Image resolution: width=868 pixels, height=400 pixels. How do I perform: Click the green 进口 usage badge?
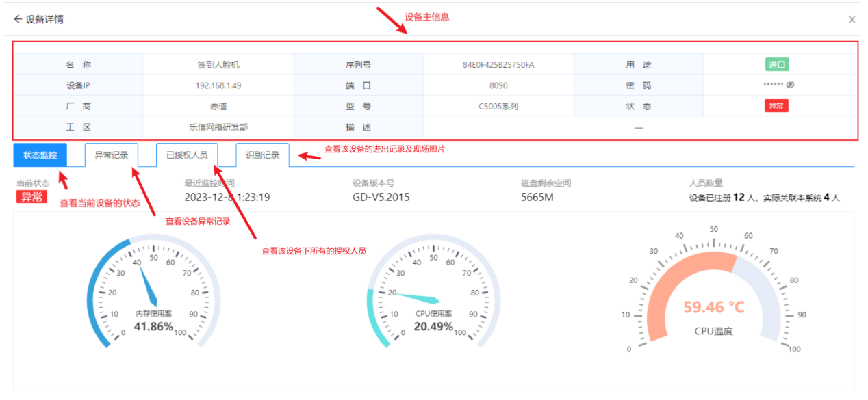(776, 65)
